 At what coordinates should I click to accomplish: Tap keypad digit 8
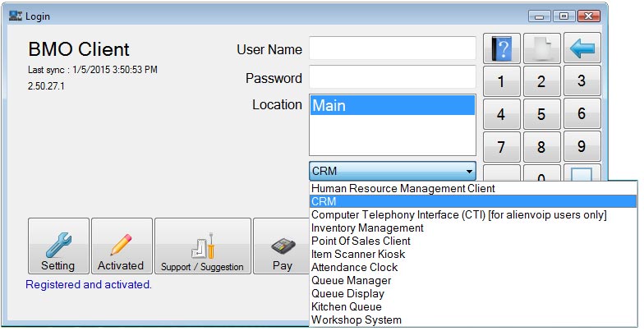[542, 146]
